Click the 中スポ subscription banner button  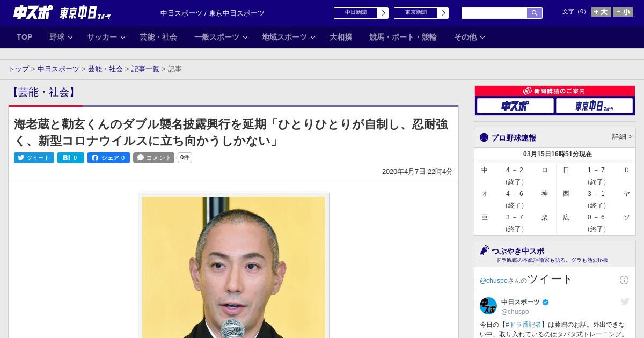[515, 106]
